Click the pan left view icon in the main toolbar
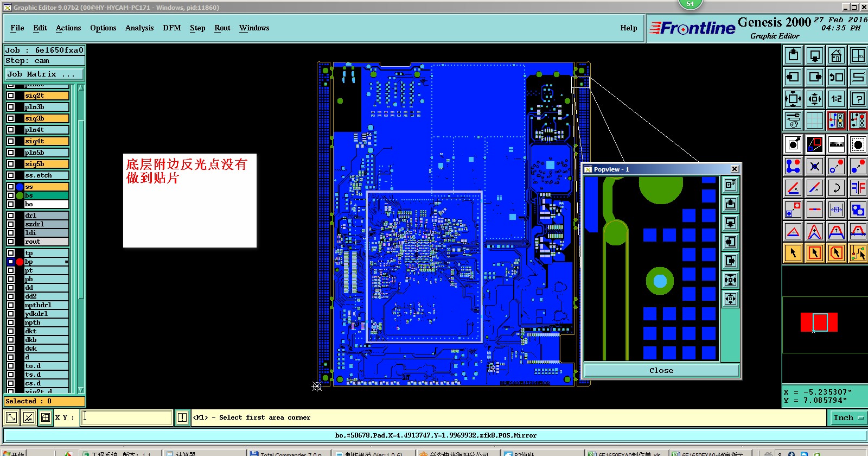Image resolution: width=868 pixels, height=456 pixels. tap(793, 77)
